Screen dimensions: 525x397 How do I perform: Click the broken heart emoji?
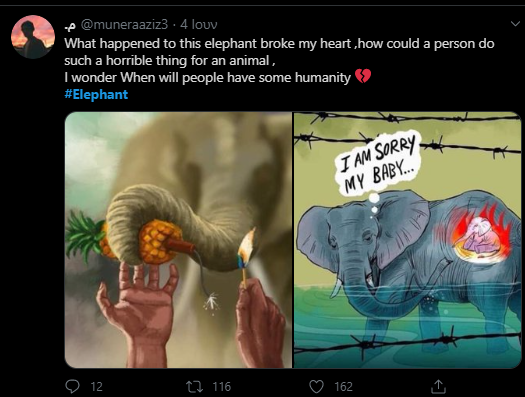click(363, 77)
